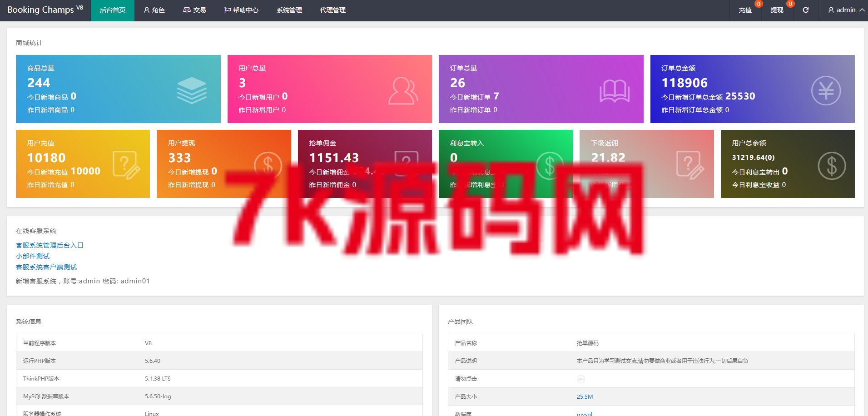Click the Booking Champs logo
The image size is (868, 416).
pos(45,10)
